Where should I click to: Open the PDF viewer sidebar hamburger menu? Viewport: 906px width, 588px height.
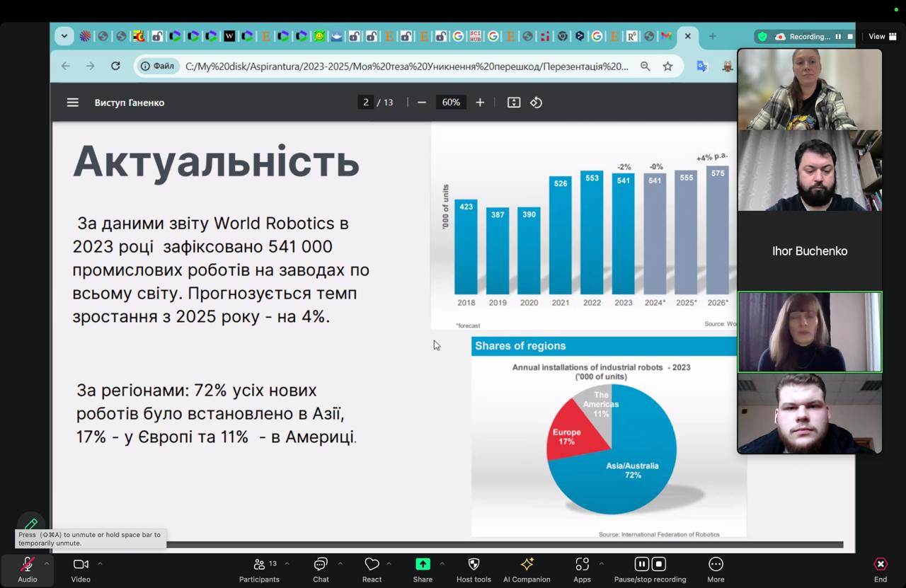pos(72,103)
